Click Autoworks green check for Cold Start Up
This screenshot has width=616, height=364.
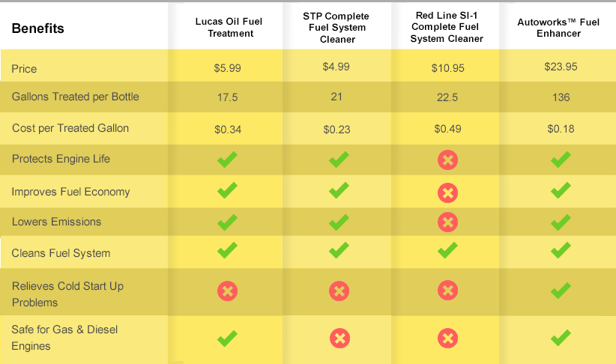point(561,291)
